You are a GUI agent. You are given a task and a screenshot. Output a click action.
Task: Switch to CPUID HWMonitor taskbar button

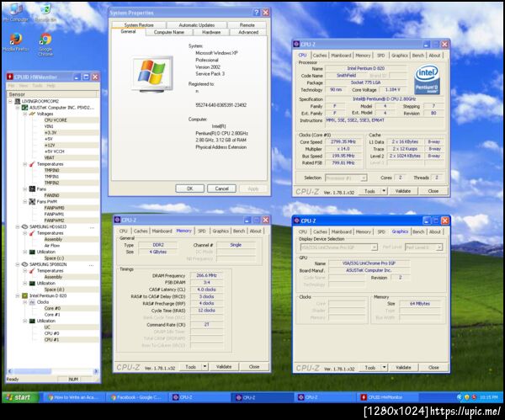pos(388,397)
